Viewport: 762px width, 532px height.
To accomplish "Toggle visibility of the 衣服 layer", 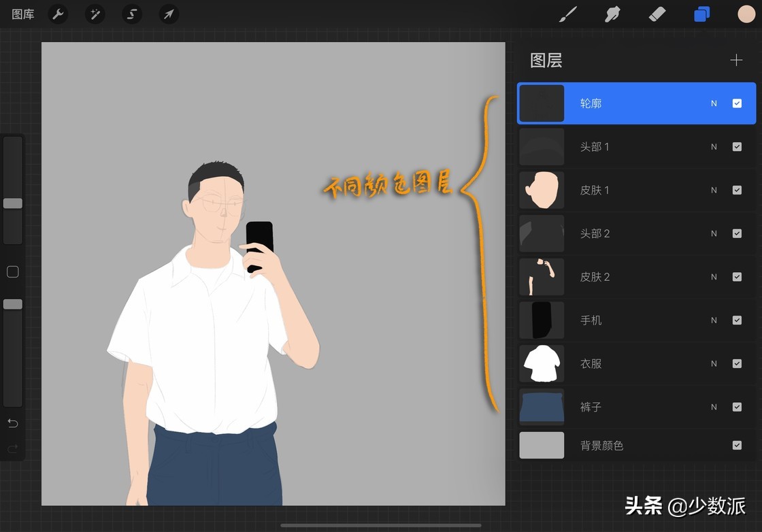I will (737, 363).
